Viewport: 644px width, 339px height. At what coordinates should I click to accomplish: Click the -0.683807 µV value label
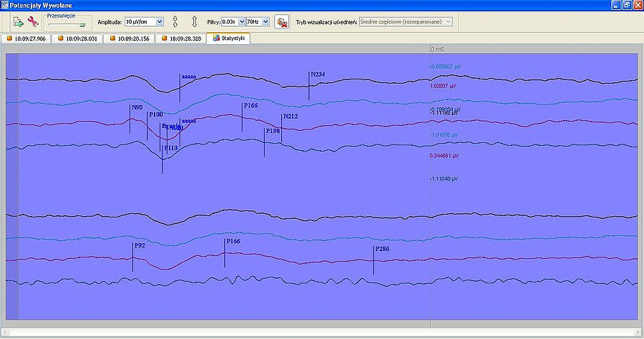click(x=445, y=67)
